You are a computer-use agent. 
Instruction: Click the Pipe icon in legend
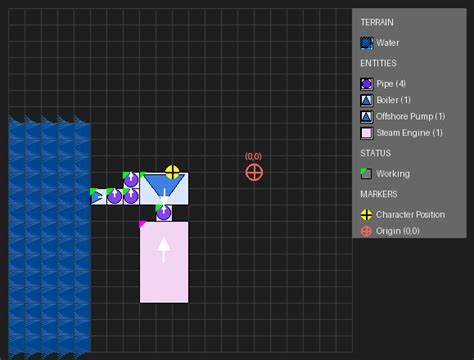(x=367, y=84)
